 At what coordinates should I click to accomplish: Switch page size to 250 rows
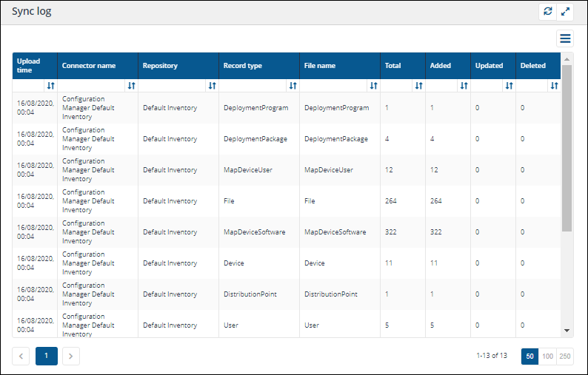click(565, 356)
